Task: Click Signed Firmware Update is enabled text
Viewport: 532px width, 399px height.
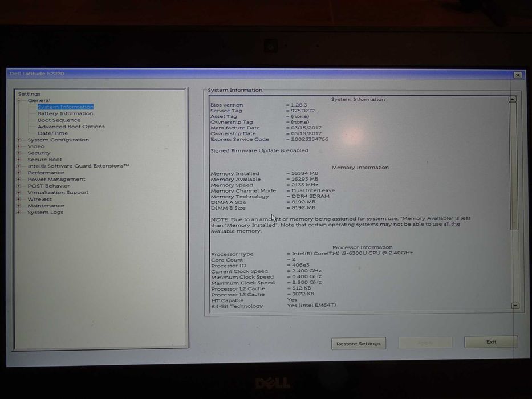Action: 259,150
